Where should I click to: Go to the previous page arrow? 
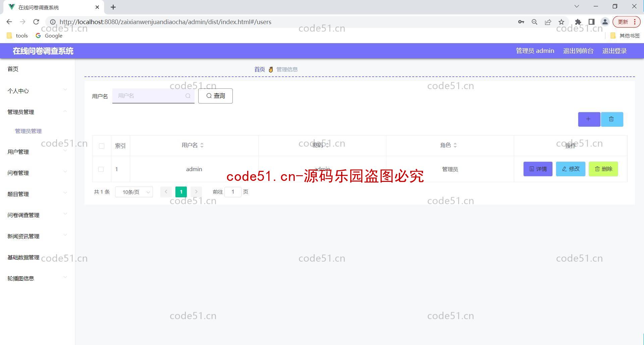pyautogui.click(x=166, y=192)
